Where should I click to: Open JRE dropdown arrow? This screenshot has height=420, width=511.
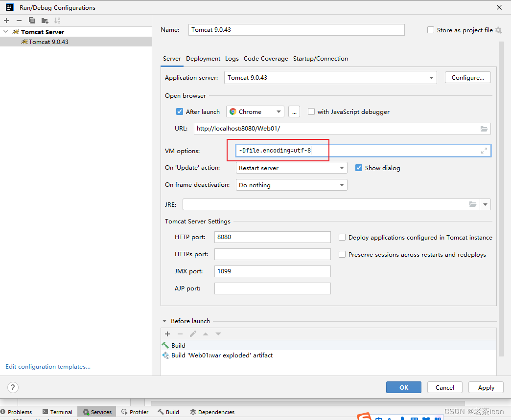tap(485, 204)
